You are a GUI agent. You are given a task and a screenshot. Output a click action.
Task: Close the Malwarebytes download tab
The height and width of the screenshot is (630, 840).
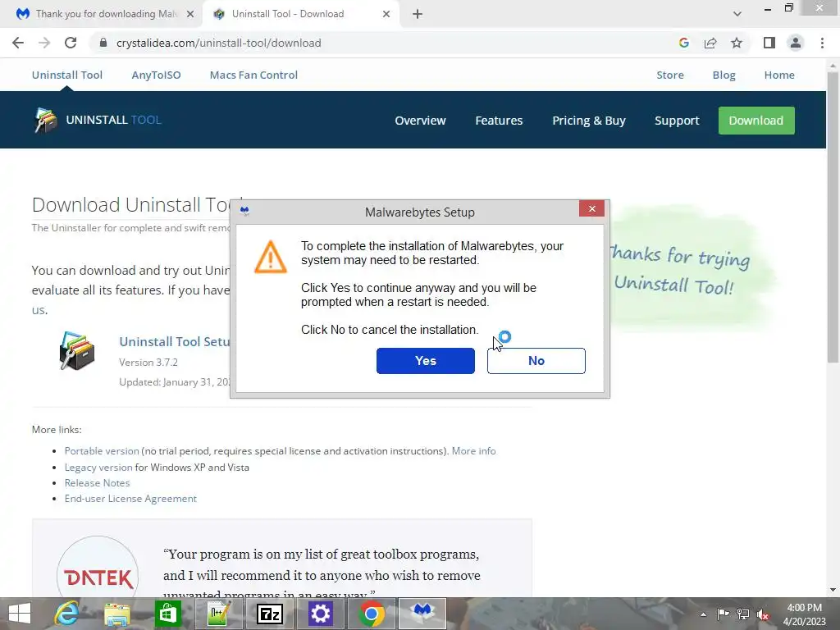click(190, 14)
